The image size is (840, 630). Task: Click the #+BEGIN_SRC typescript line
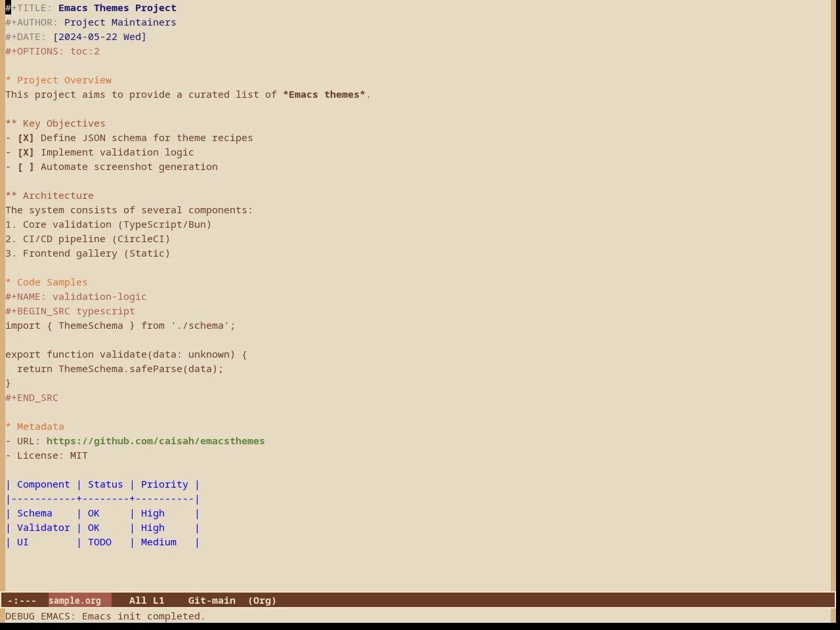pos(70,311)
